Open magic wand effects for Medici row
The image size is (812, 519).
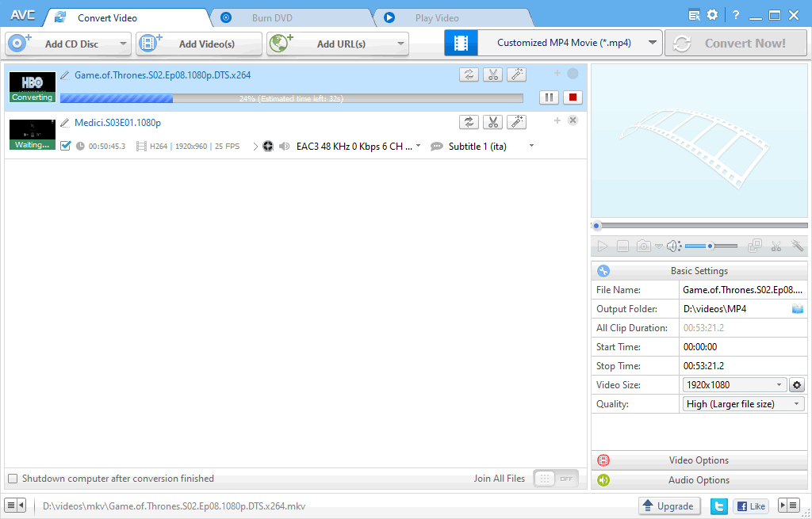(x=516, y=122)
